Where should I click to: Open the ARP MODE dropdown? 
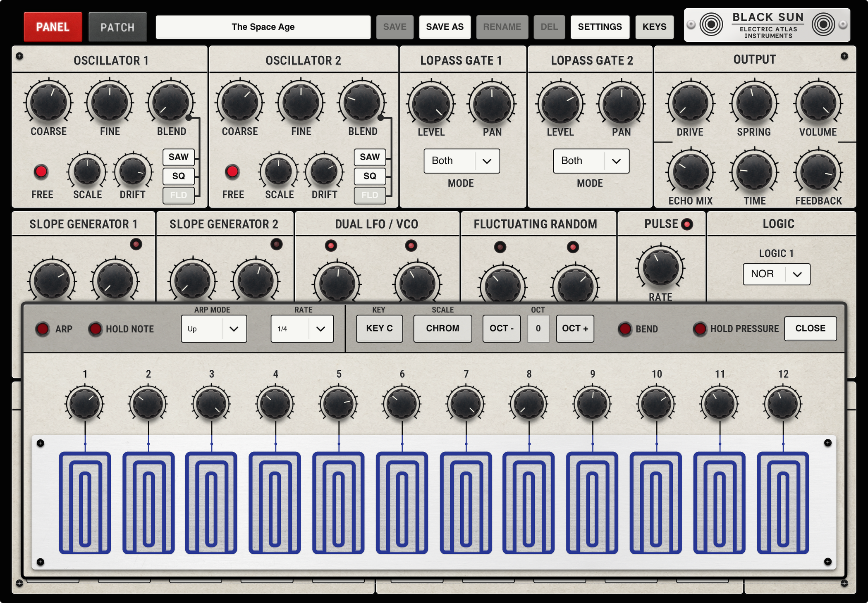click(x=214, y=329)
